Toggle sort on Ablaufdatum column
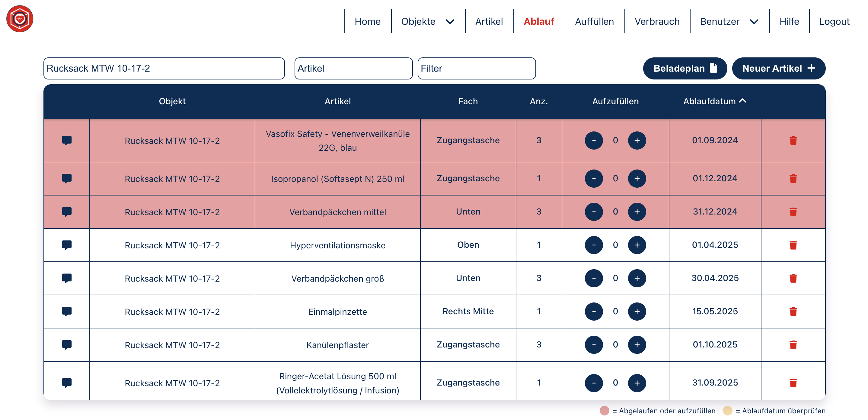 pyautogui.click(x=714, y=101)
